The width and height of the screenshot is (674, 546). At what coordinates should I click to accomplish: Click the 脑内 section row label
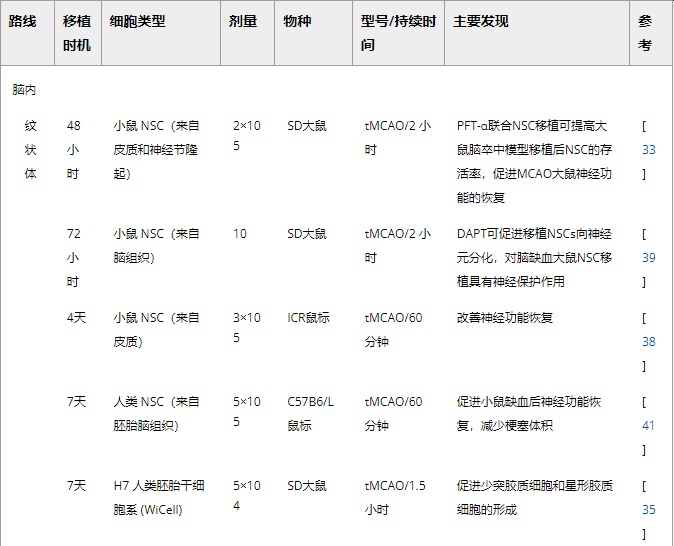tap(25, 89)
